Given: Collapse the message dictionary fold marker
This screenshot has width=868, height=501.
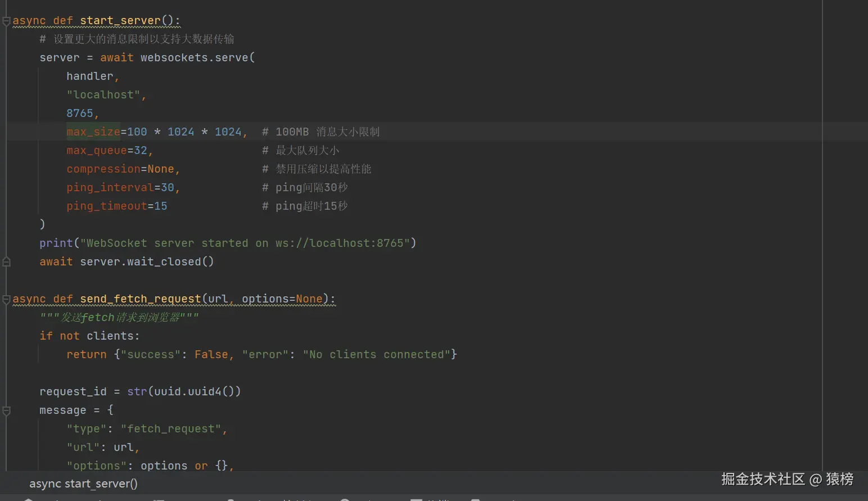Looking at the screenshot, I should [6, 411].
